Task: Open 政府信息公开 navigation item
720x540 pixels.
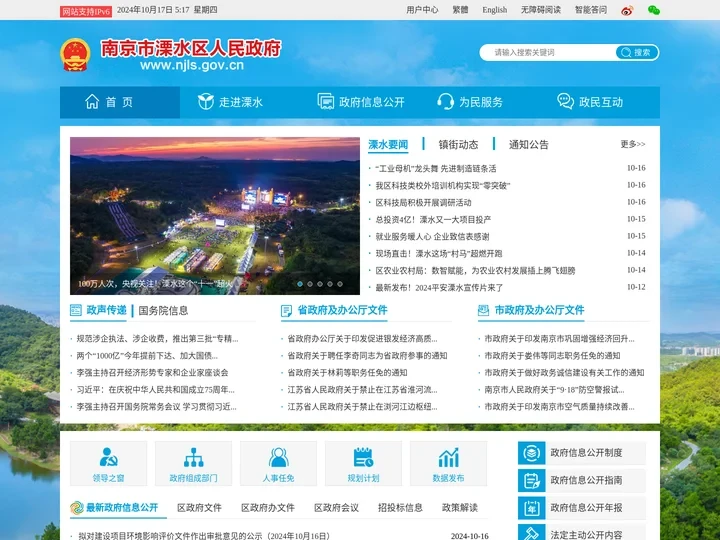Action: point(361,102)
